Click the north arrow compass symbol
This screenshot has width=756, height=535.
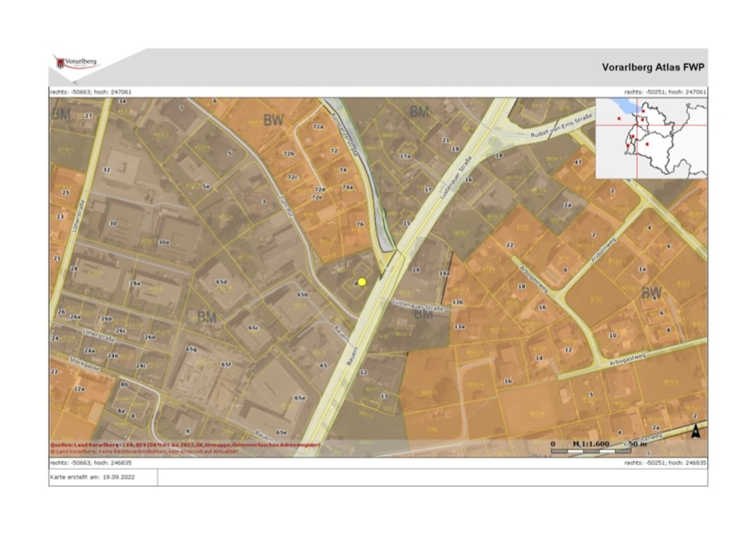[x=696, y=431]
